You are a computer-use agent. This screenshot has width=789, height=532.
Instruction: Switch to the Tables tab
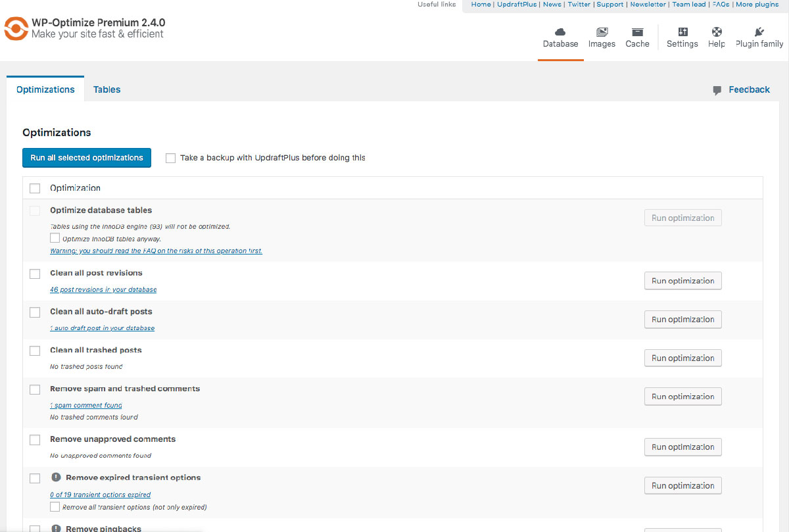pyautogui.click(x=107, y=89)
